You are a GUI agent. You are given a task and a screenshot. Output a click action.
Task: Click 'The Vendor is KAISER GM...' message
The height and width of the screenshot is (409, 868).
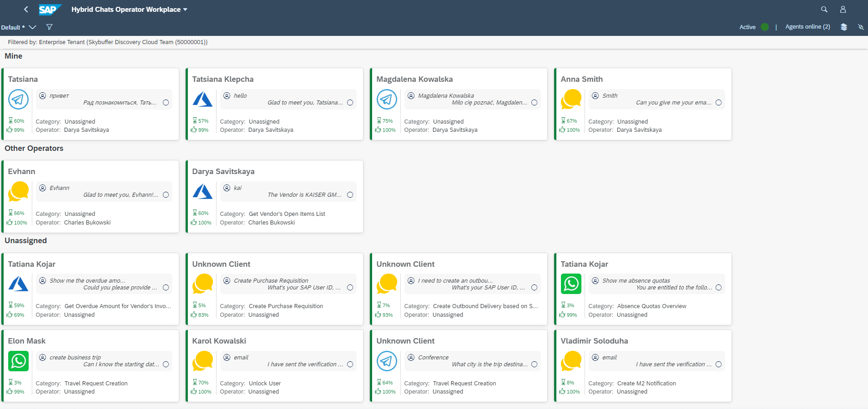[x=304, y=195]
